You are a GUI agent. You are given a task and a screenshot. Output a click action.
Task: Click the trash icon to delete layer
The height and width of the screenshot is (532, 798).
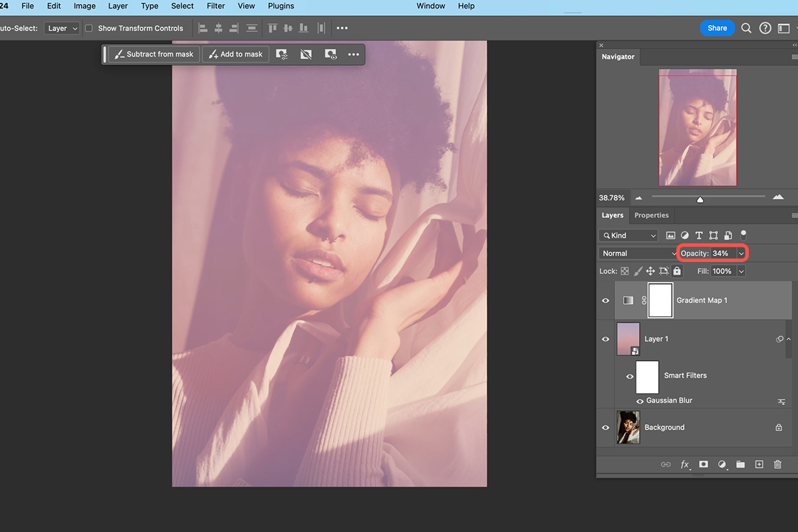coord(777,464)
